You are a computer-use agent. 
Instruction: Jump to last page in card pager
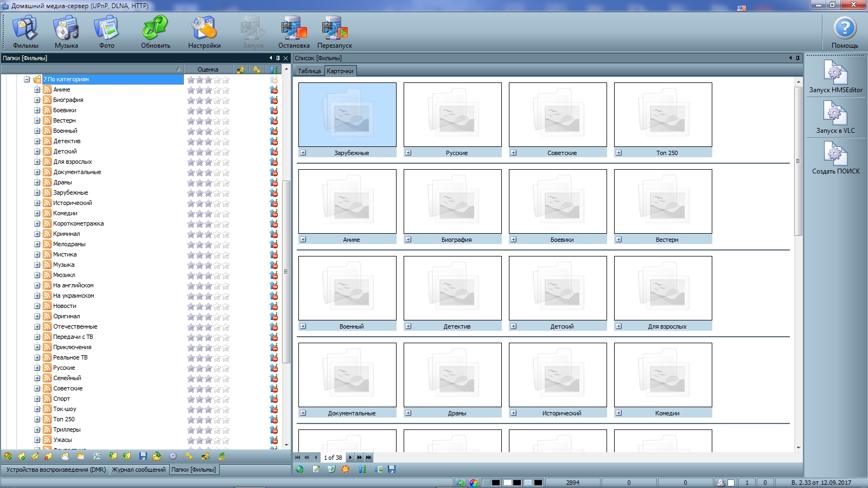[369, 457]
